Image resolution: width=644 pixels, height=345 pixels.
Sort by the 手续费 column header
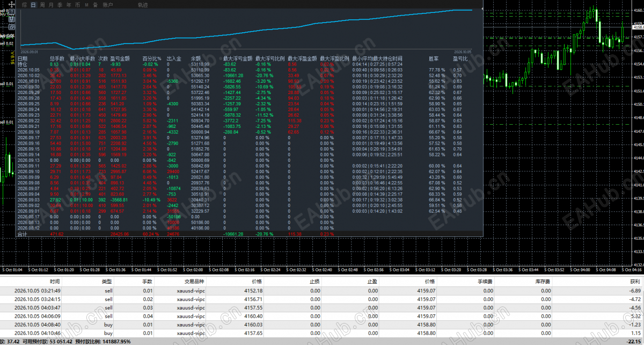[485, 281]
